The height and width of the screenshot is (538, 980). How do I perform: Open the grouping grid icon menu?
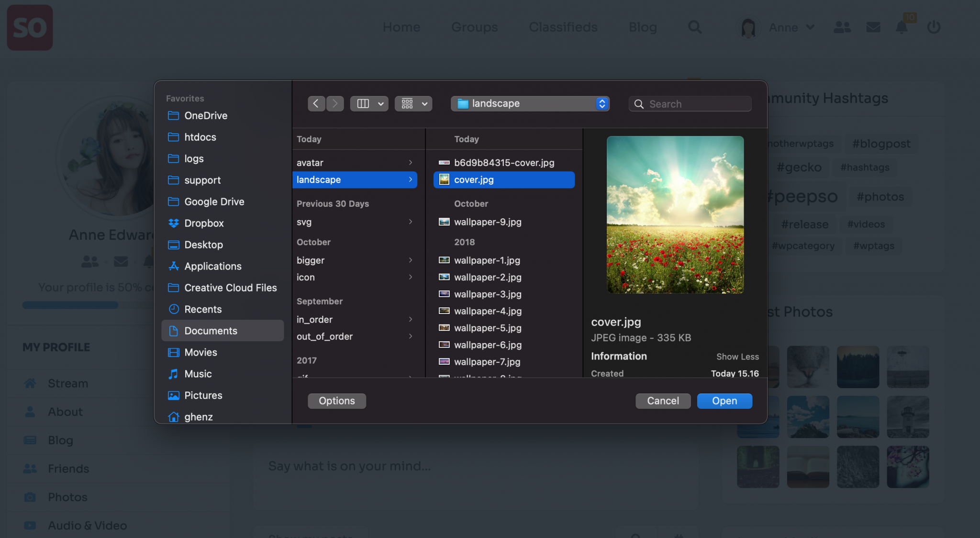point(413,103)
